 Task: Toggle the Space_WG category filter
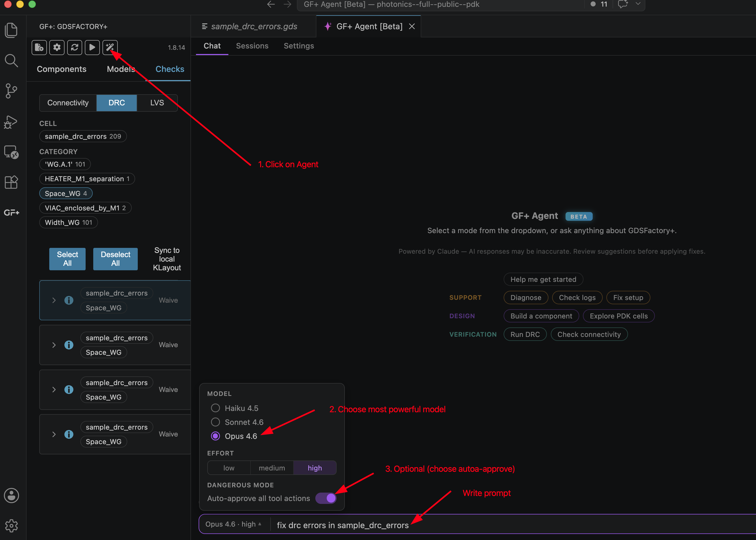tap(66, 193)
